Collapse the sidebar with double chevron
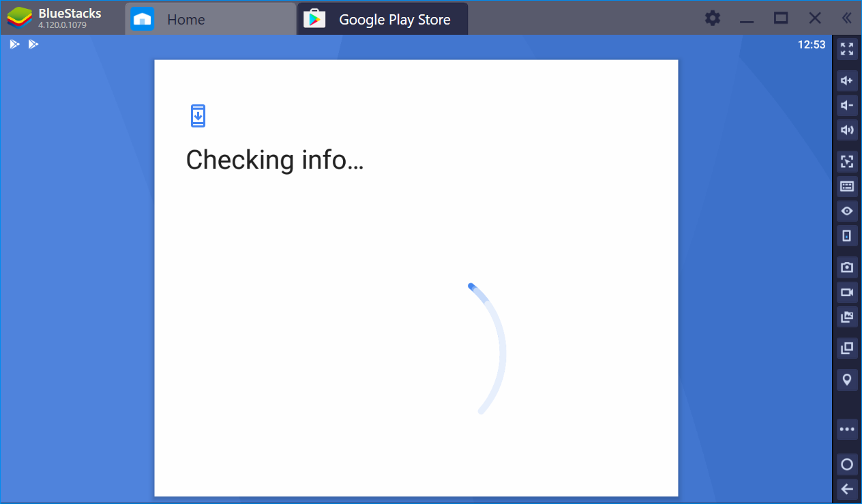 [x=846, y=18]
